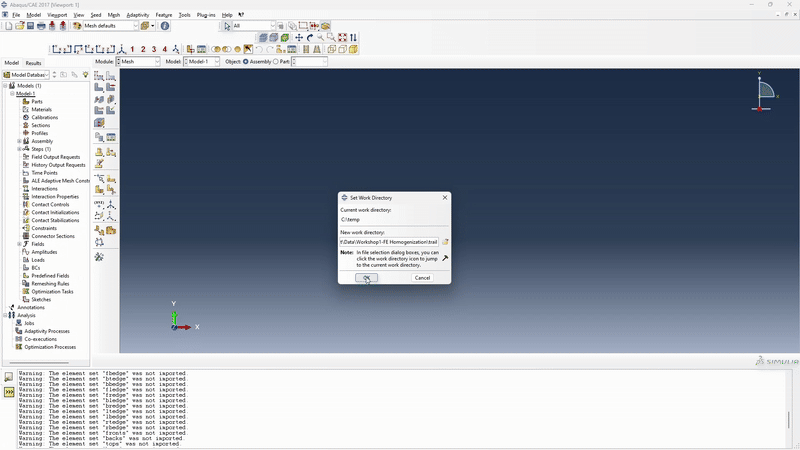
Task: Save the model database via floppy icon
Action: [x=30, y=26]
